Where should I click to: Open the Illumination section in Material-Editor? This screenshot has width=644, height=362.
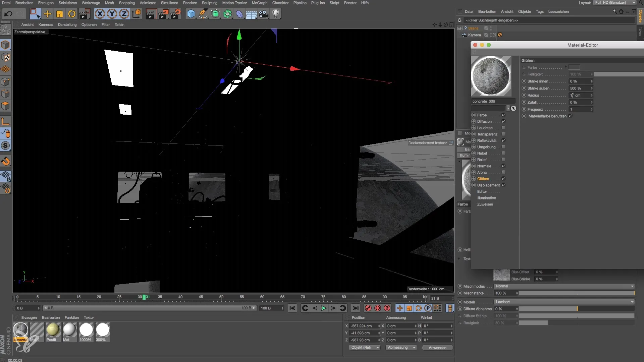click(486, 198)
